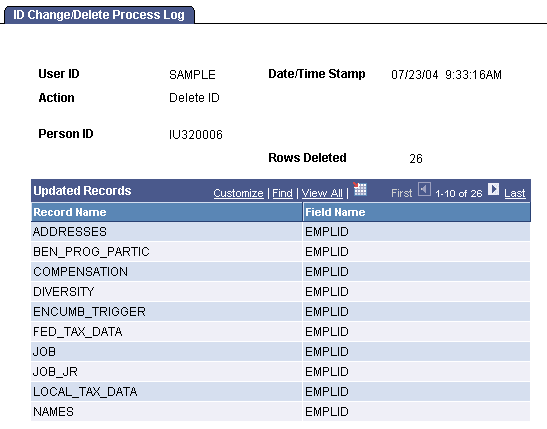The width and height of the screenshot is (547, 429).
Task: Click the Customize link in Updated Records
Action: click(x=238, y=193)
